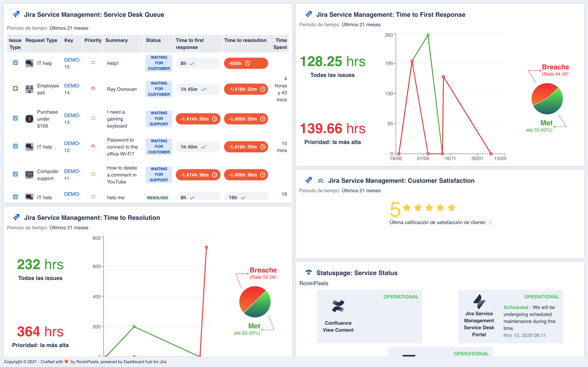Click the fifth star in the satisfaction rating
This screenshot has height=367, width=588.
click(x=451, y=208)
